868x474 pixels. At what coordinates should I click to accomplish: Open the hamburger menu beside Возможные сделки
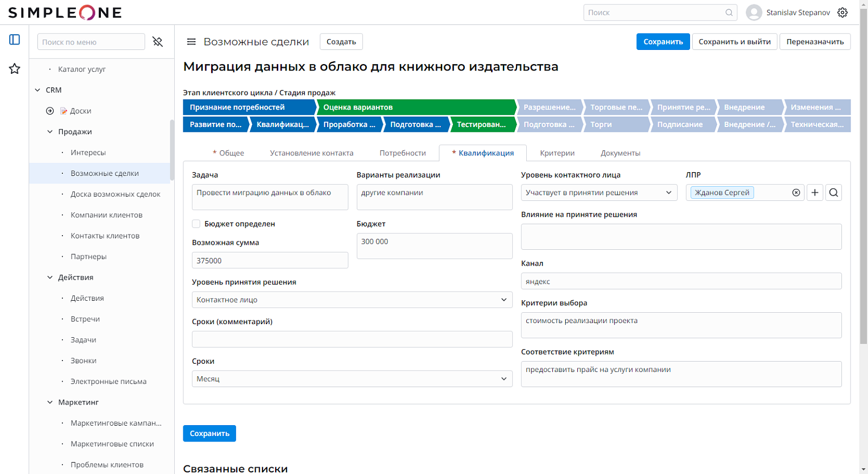click(191, 42)
